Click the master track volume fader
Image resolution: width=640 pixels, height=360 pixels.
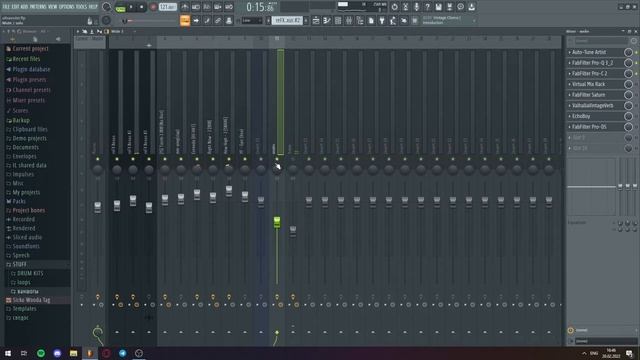[x=98, y=207]
